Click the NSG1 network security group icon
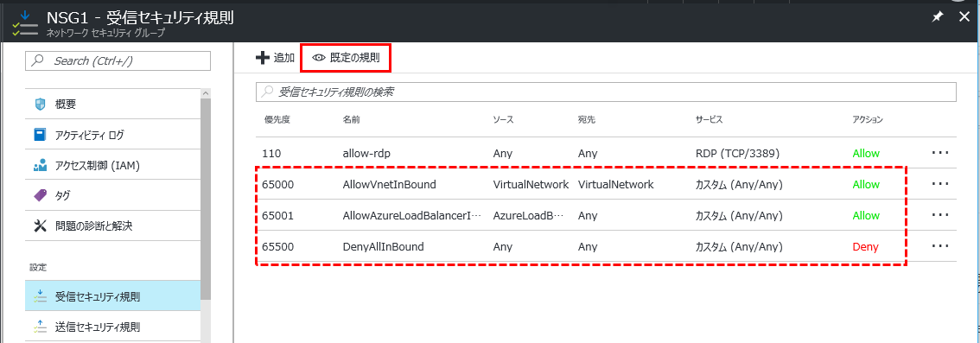Screen dimensions: 980x343 click(25, 22)
